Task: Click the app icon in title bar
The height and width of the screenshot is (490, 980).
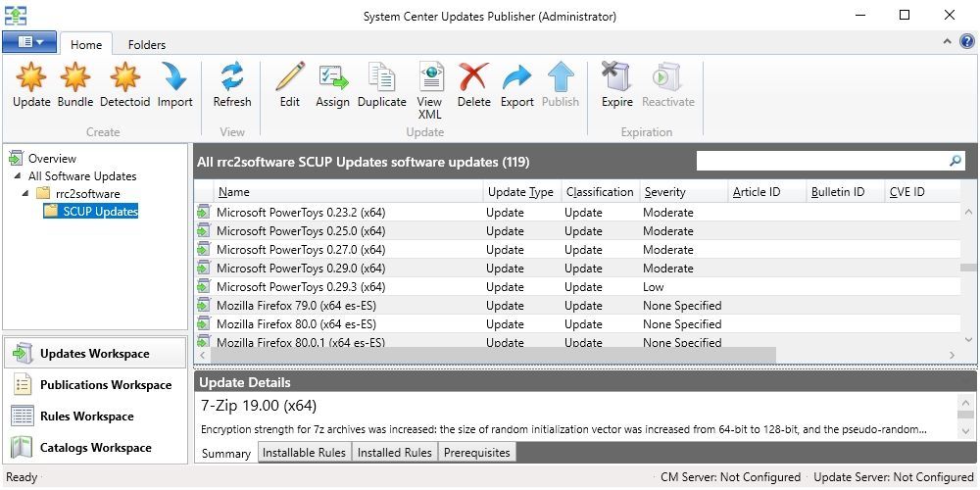Action: pyautogui.click(x=16, y=15)
